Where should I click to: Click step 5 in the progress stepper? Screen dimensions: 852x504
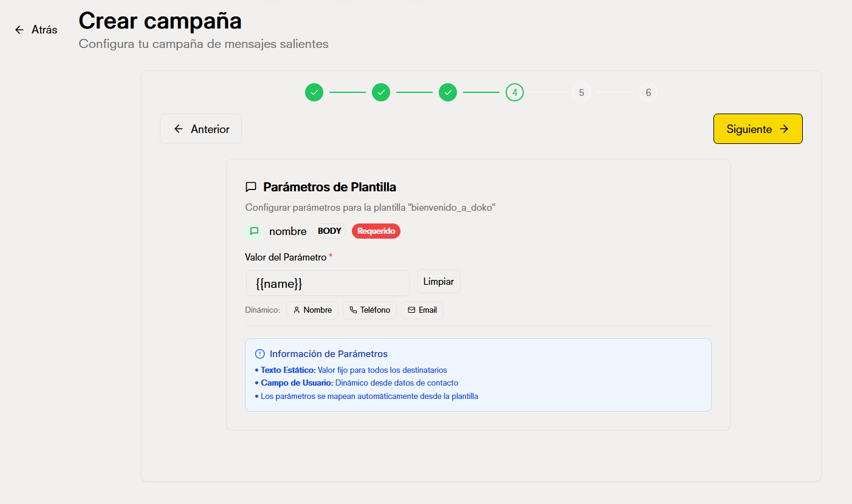[x=582, y=92]
